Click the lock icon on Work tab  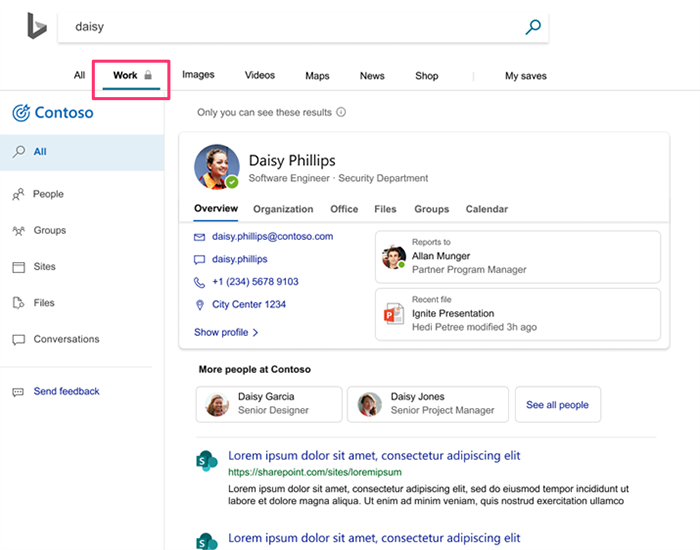148,75
